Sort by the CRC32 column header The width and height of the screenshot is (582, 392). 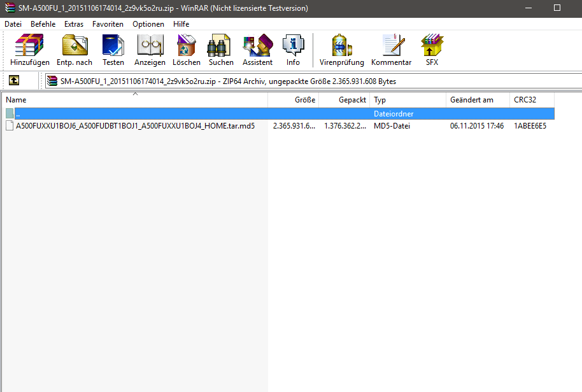532,100
